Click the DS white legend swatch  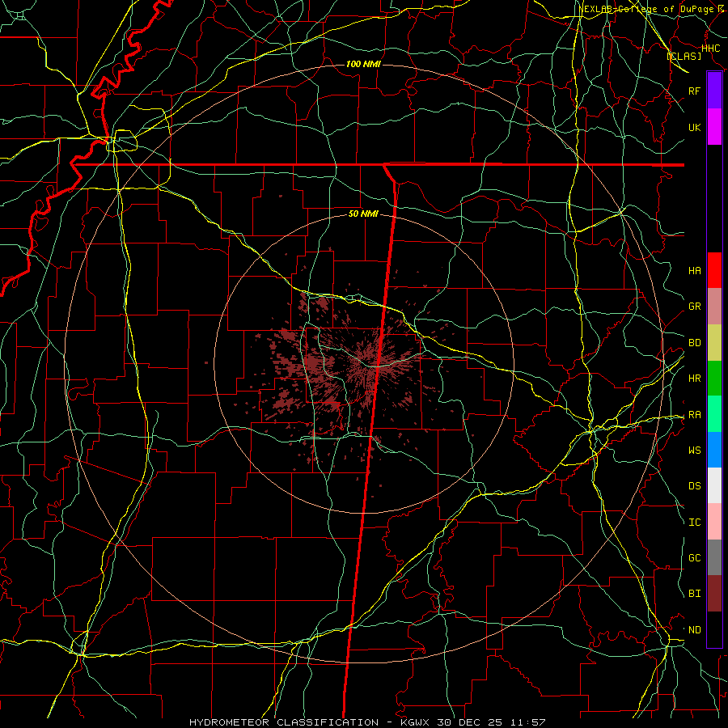[x=714, y=485]
